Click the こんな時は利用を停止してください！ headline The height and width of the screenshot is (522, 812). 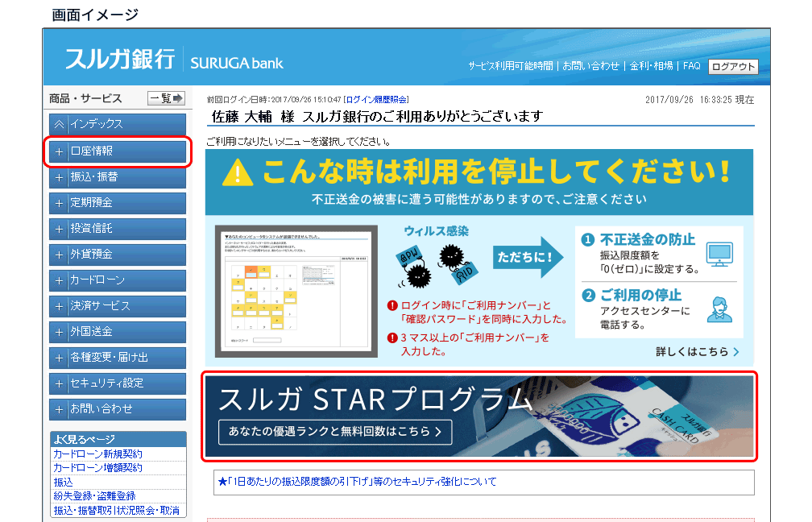(x=496, y=172)
